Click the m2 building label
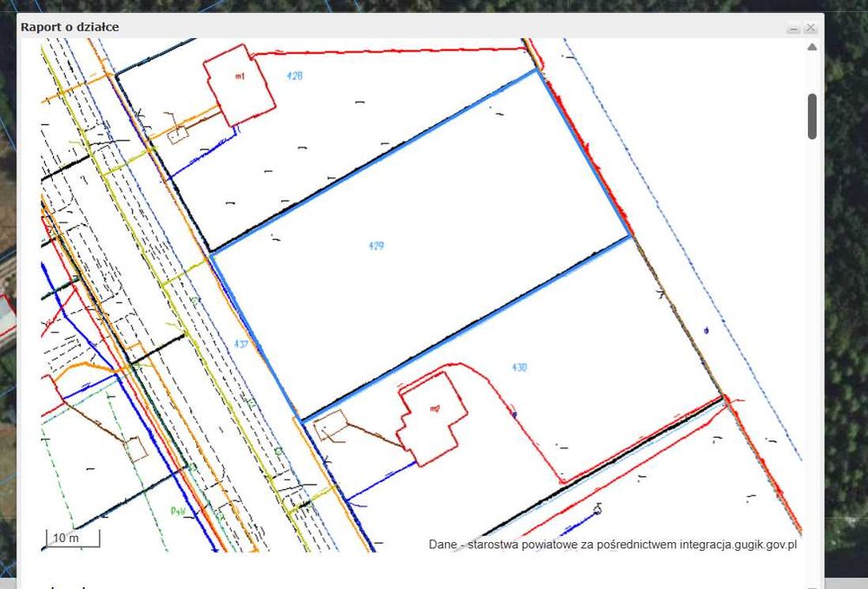This screenshot has width=868, height=589. (435, 408)
